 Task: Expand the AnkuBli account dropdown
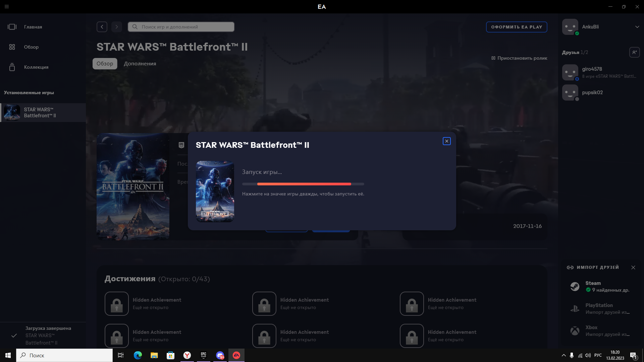click(x=637, y=27)
